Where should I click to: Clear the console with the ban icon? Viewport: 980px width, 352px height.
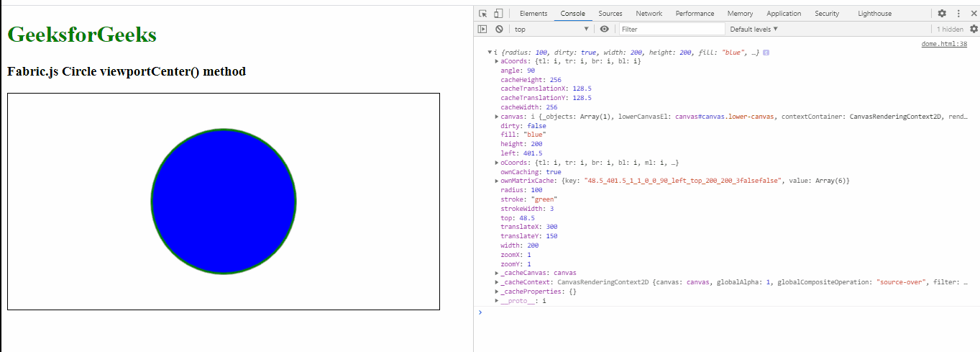(x=498, y=29)
